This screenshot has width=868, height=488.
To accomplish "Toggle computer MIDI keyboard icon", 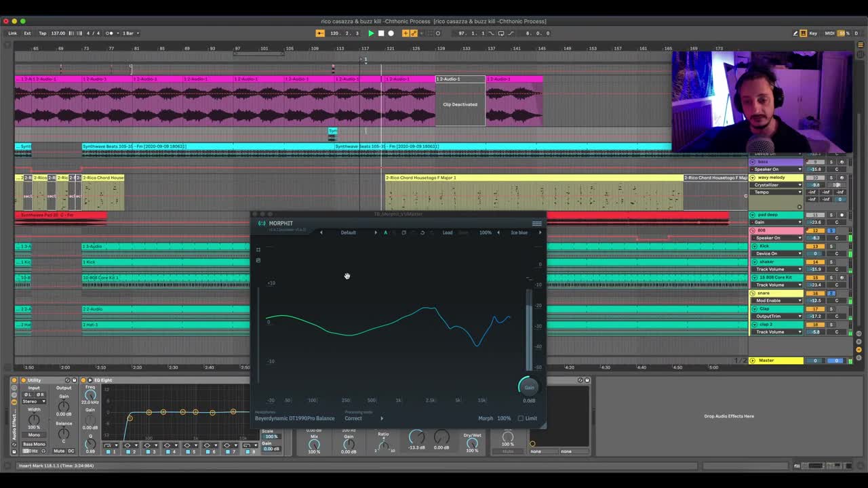I will 804,33.
